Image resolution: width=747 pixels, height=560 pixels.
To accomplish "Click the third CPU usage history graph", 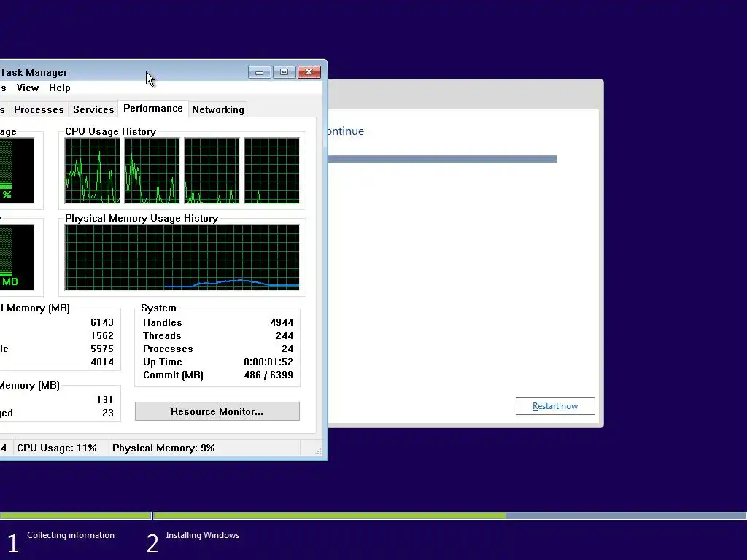I will click(212, 171).
